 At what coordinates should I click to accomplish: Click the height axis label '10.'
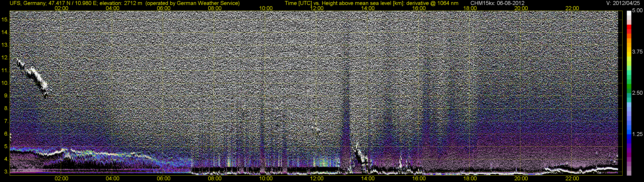point(5,83)
